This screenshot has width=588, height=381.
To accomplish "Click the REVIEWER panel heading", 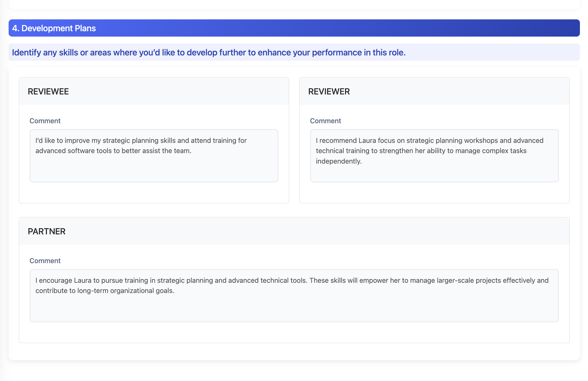I will pos(329,91).
